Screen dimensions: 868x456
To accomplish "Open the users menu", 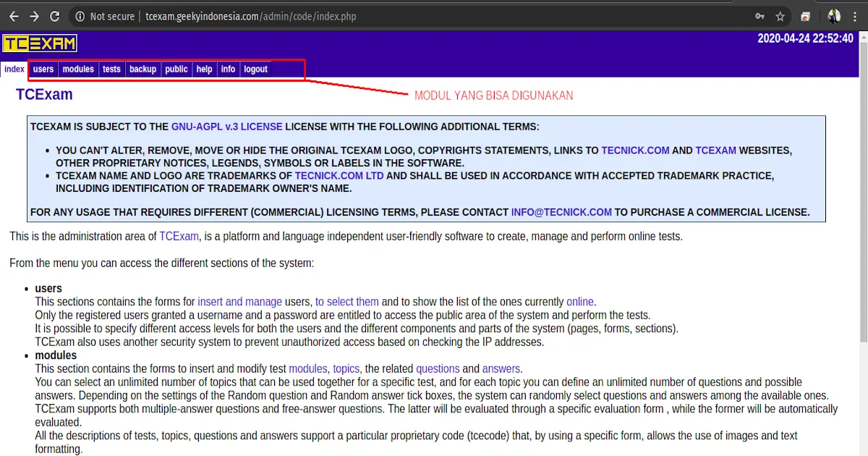I will pos(43,69).
